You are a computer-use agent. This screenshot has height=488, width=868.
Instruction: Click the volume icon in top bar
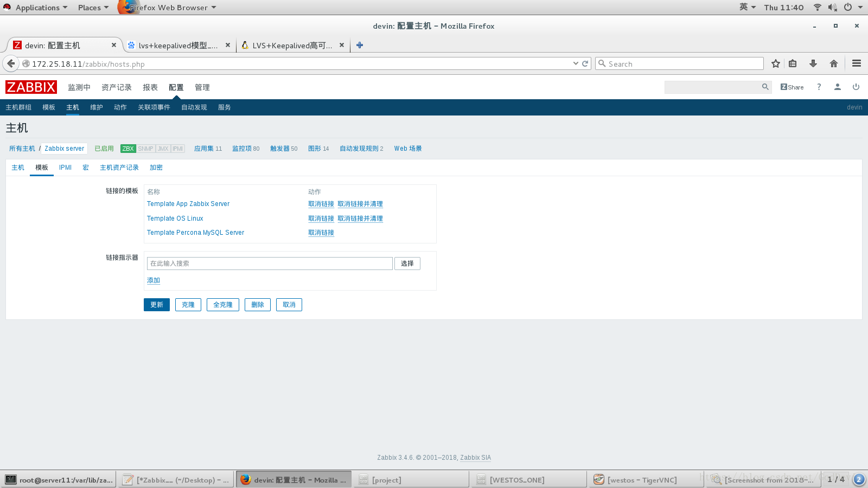coord(832,7)
